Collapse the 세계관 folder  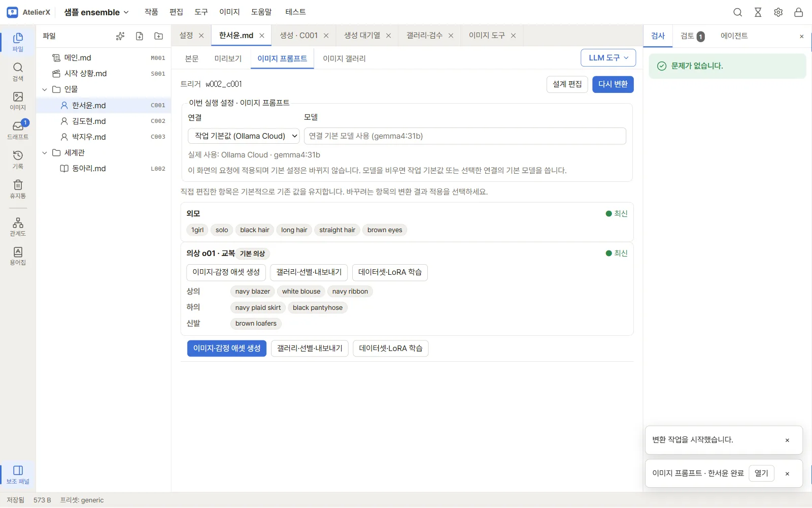45,153
